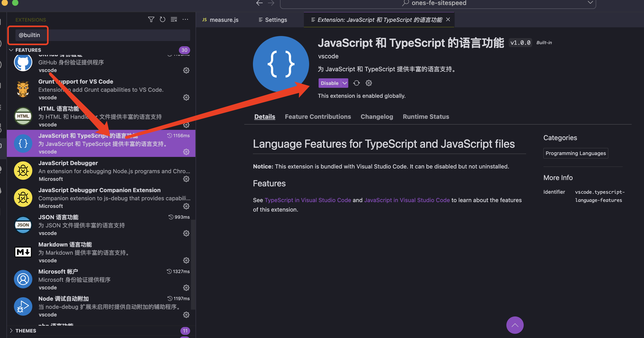Click the extensions list scrollbar
Image resolution: width=644 pixels, height=338 pixels.
pos(193,264)
